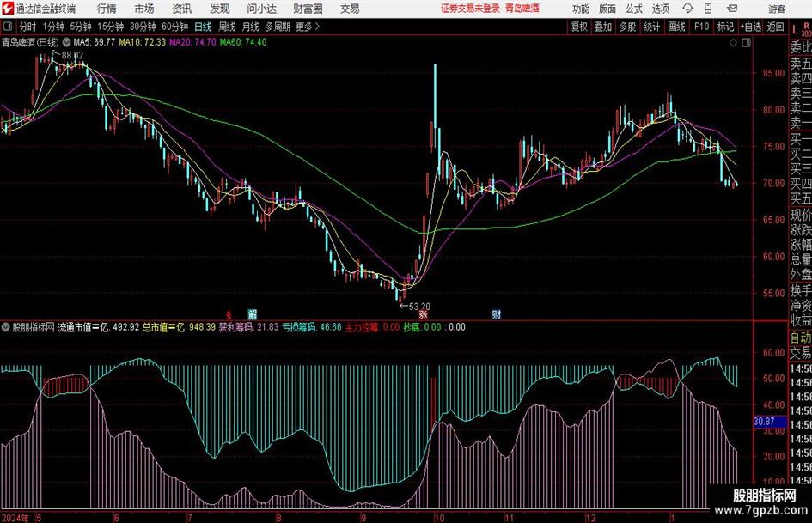The width and height of the screenshot is (812, 523).
Task: Switch to 5分钟 period
Action: pyautogui.click(x=81, y=27)
